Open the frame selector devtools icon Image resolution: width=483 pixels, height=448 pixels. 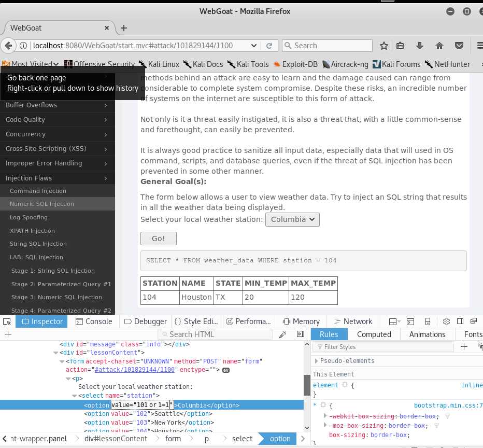[394, 321]
